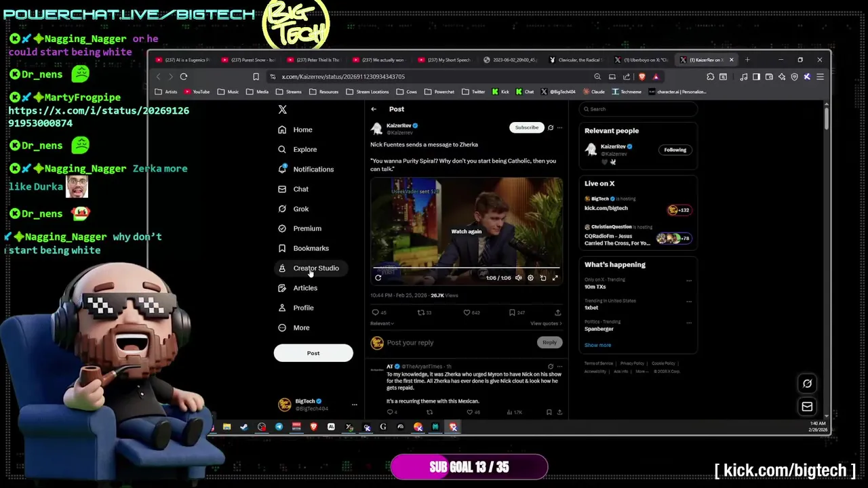Screen dimensions: 868x488
Task: Open a new browser tab
Action: pos(747,60)
